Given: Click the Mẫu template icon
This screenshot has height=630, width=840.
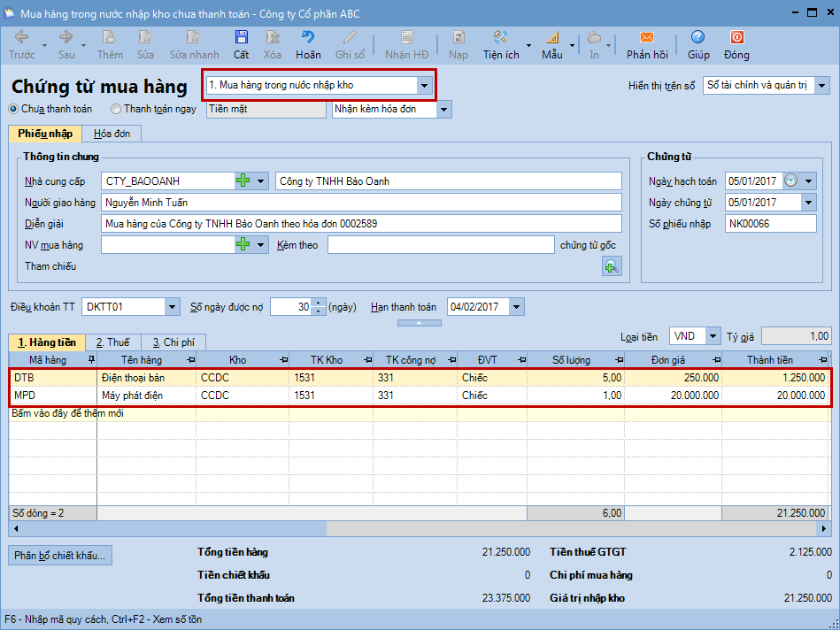Looking at the screenshot, I should (552, 37).
